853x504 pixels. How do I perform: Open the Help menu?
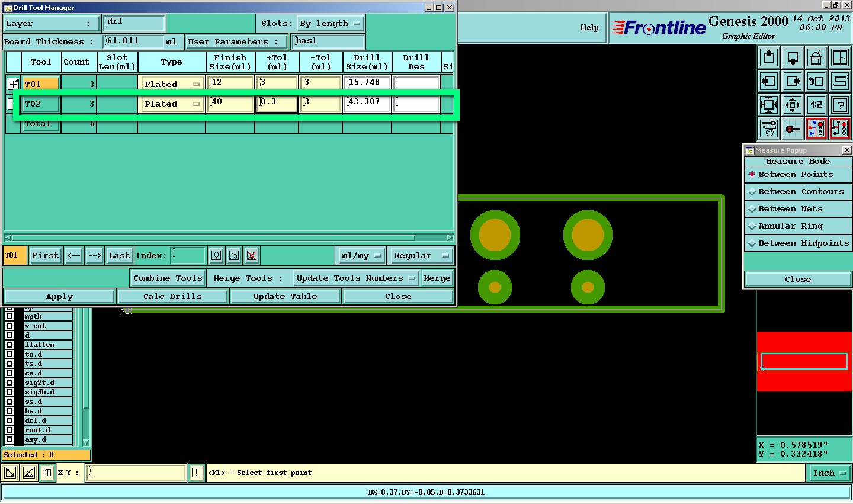589,27
